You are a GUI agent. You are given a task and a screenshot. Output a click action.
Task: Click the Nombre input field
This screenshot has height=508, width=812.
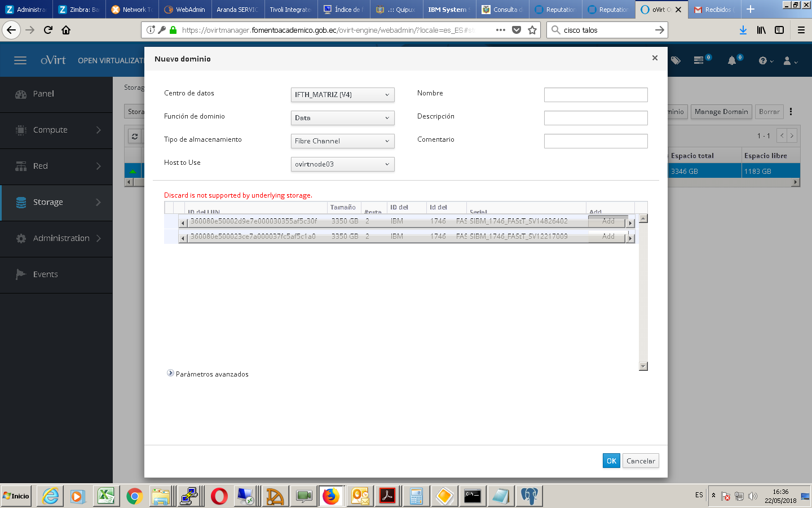pyautogui.click(x=595, y=95)
